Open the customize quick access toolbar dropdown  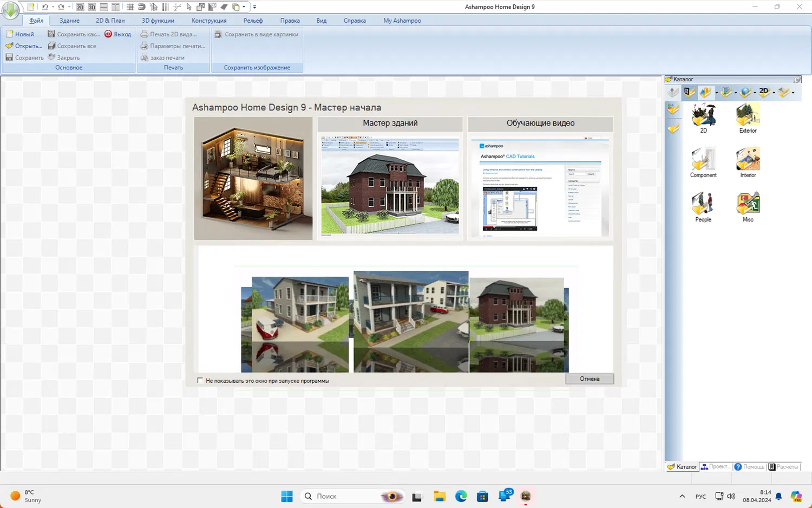(x=254, y=7)
